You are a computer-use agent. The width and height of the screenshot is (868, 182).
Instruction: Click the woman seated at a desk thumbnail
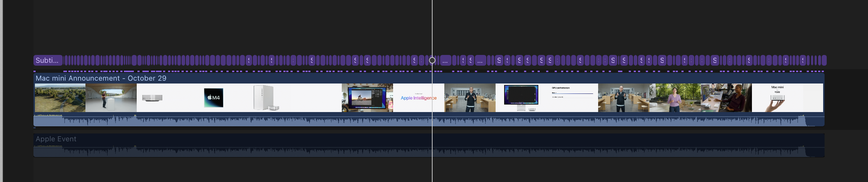(726, 98)
